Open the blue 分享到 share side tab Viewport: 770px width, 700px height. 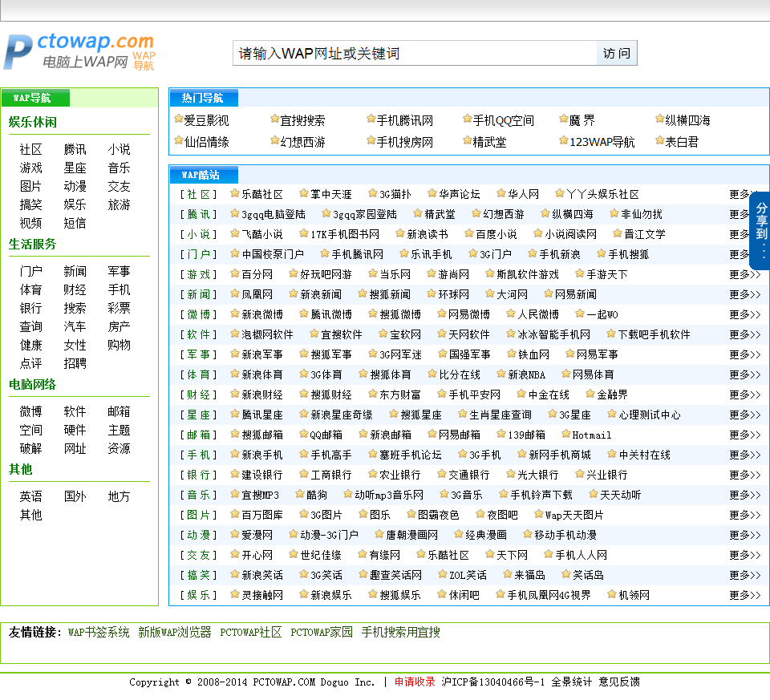pos(760,230)
